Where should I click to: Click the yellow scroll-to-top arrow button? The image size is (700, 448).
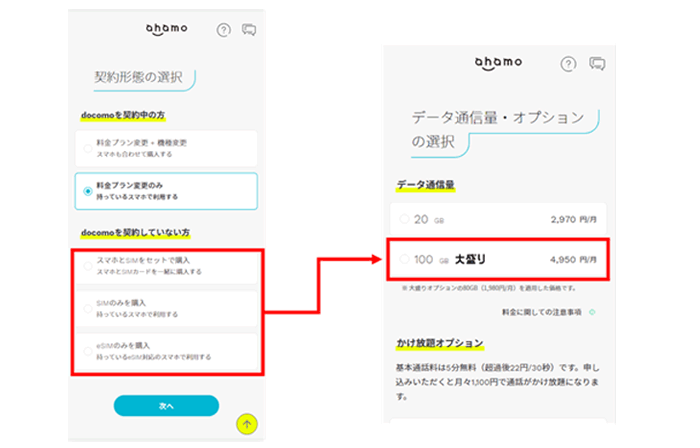click(x=247, y=424)
